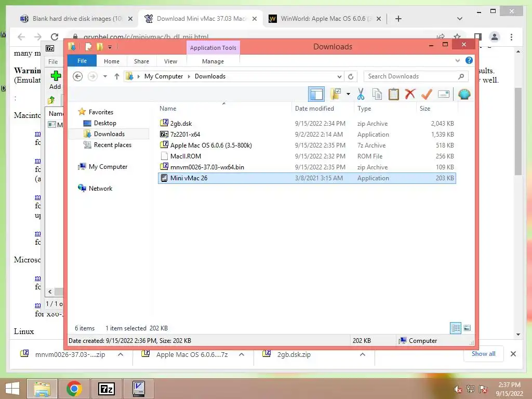Viewport: 532px width, 399px height.
Task: Open Explorer help question mark icon
Action: pos(469,60)
